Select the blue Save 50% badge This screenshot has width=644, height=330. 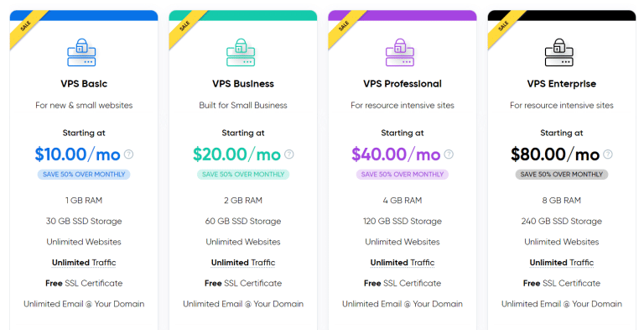[x=84, y=175]
